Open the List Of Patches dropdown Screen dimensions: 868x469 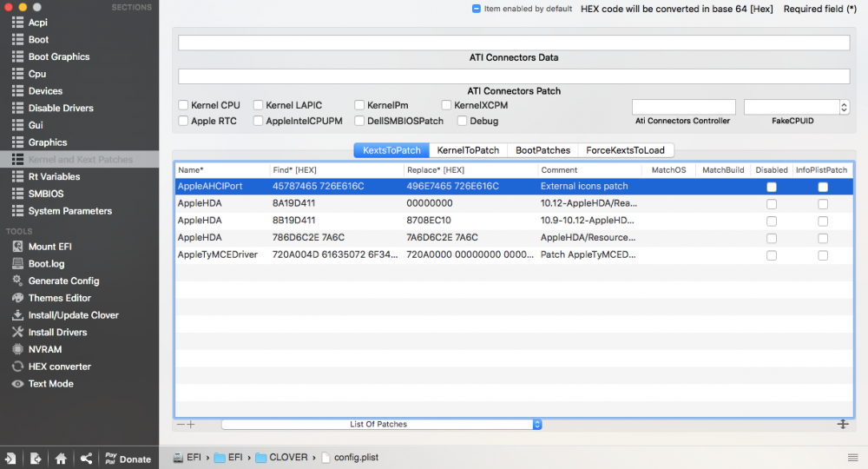pos(381,424)
